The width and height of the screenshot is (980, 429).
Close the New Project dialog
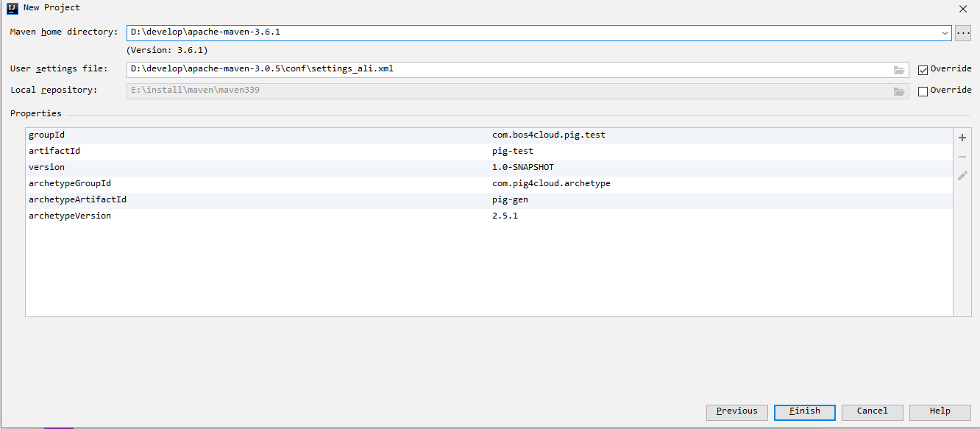[x=963, y=9]
